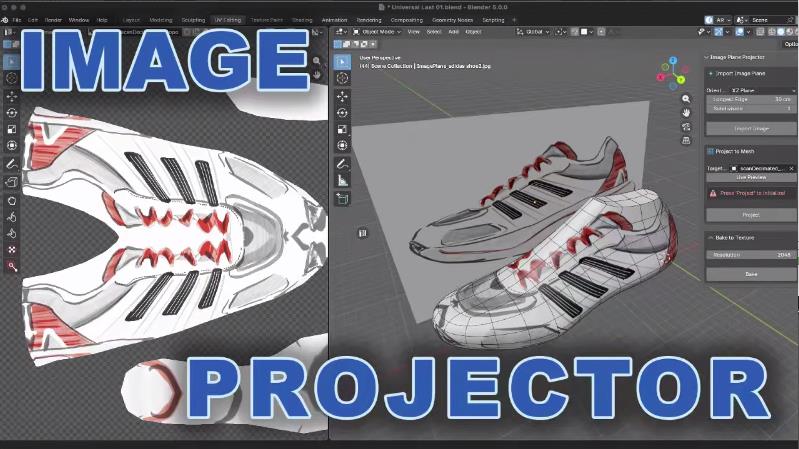Select the Rotate tool in the UV editor toolbar

11,113
